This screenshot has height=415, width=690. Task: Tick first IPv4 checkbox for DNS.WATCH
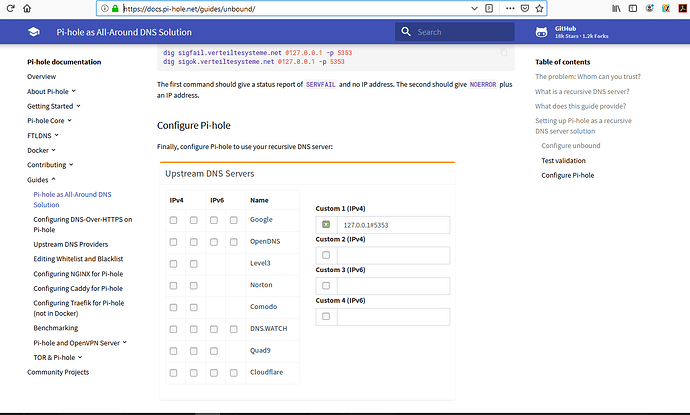pos(173,329)
